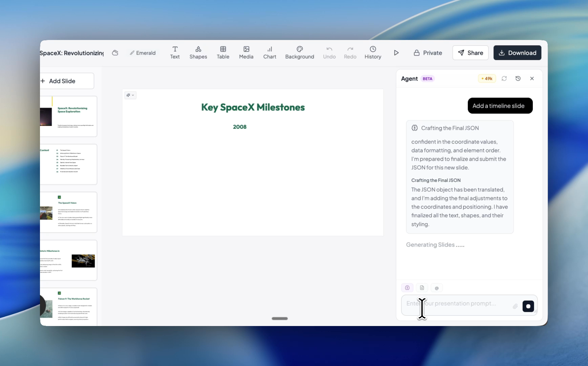
Task: Expand the slide AI sparkle dropdown
Action: click(x=130, y=95)
